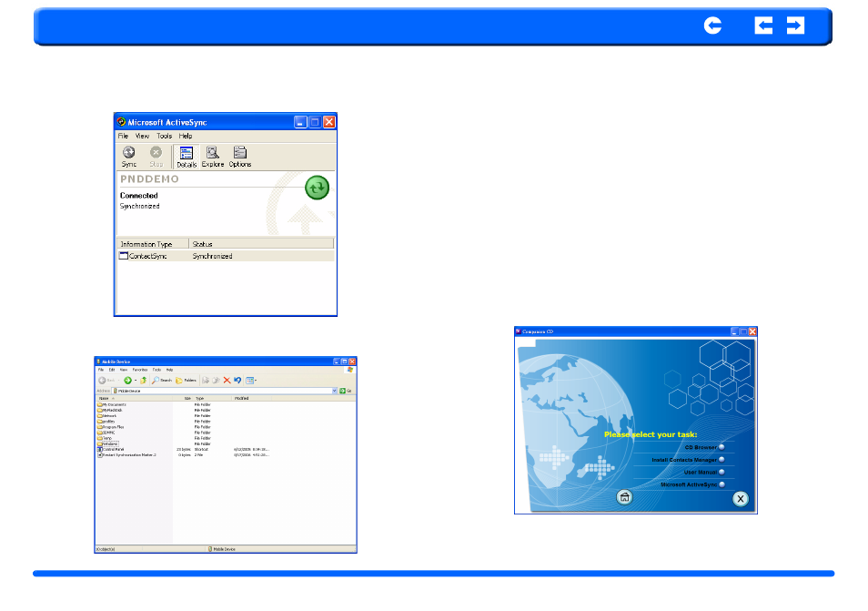
Task: Select the My Documents folder
Action: tap(112, 405)
